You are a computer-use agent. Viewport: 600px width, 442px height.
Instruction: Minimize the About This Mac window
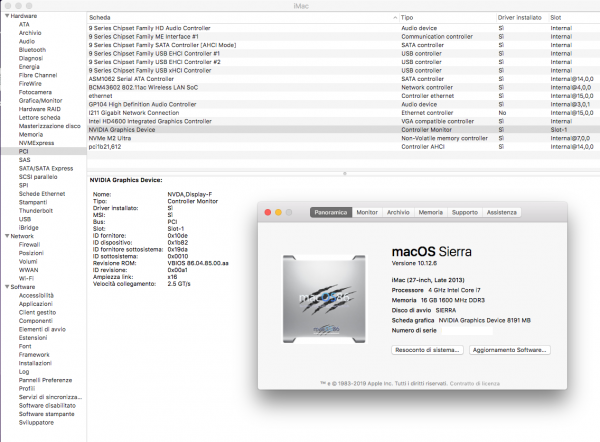[278, 212]
